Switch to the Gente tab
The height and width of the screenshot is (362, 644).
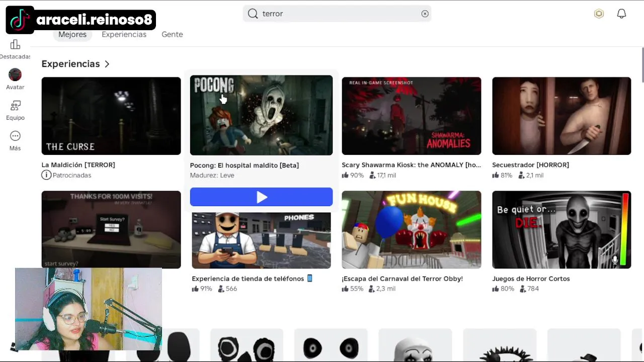click(x=172, y=34)
